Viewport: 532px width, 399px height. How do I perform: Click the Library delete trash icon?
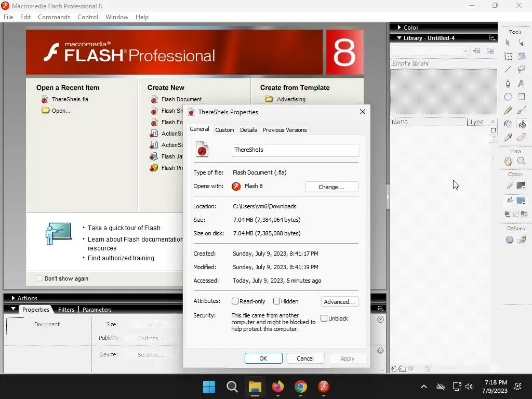click(427, 369)
